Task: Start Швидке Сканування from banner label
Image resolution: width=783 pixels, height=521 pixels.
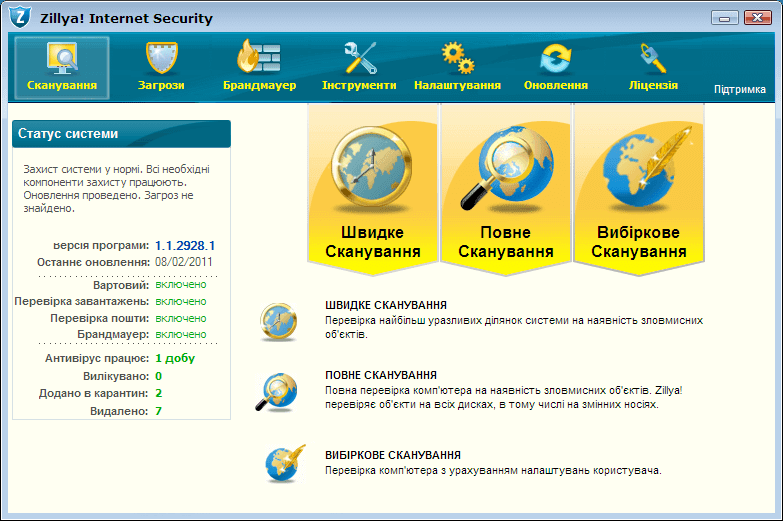Action: point(373,242)
